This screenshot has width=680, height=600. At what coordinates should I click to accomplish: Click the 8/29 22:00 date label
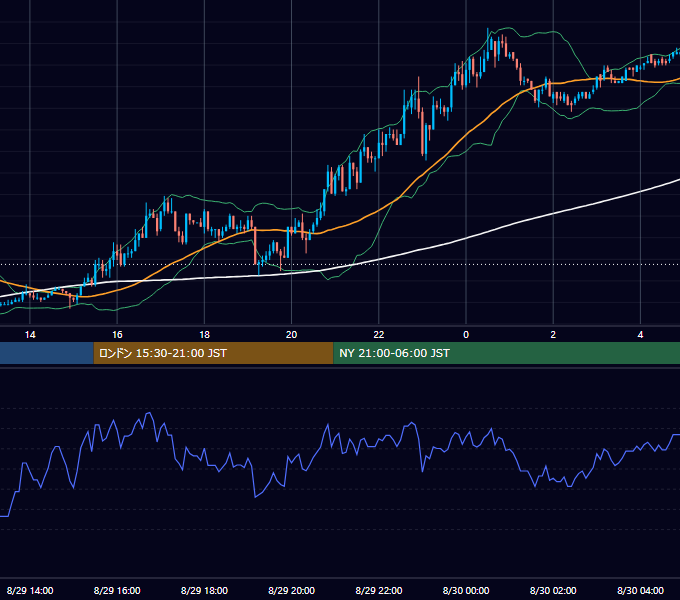pyautogui.click(x=379, y=590)
